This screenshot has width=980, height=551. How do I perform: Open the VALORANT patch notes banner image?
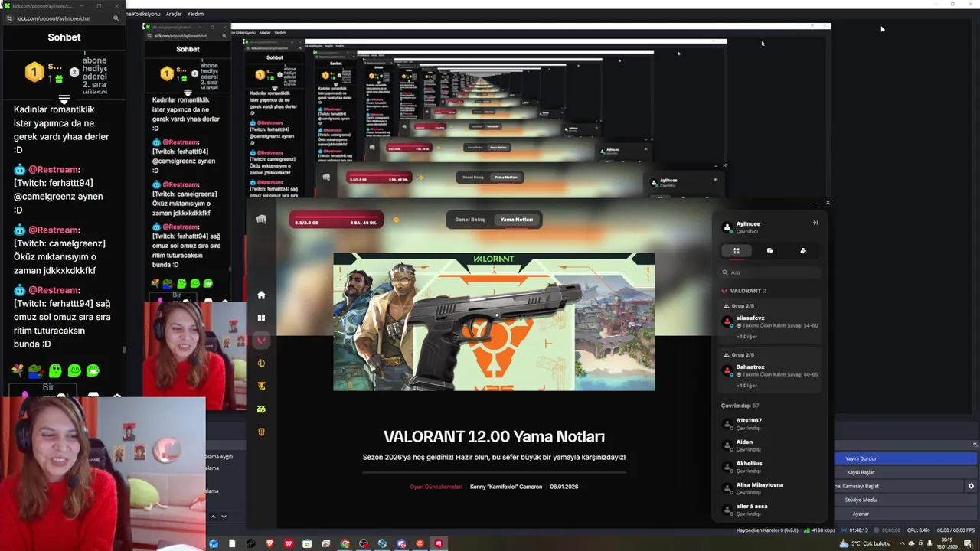pyautogui.click(x=494, y=322)
